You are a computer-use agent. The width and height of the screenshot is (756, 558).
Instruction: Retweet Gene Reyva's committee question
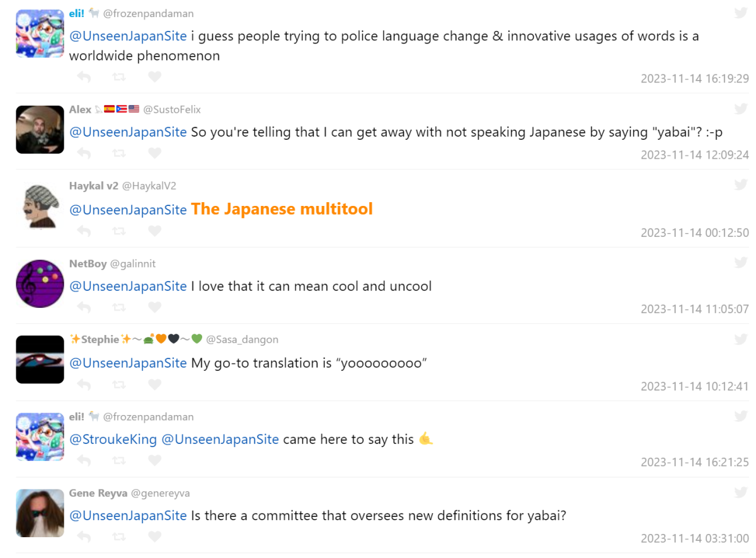118,537
